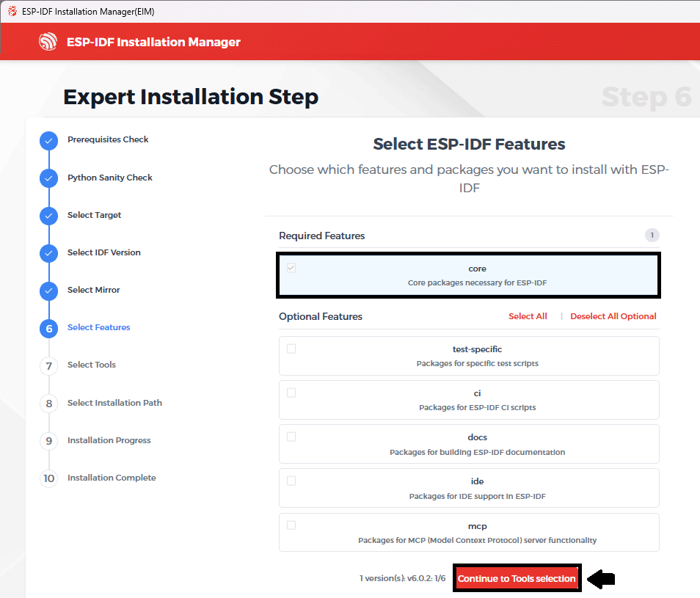This screenshot has height=598, width=700.
Task: Enable the ide feature checkbox
Action: 291,481
